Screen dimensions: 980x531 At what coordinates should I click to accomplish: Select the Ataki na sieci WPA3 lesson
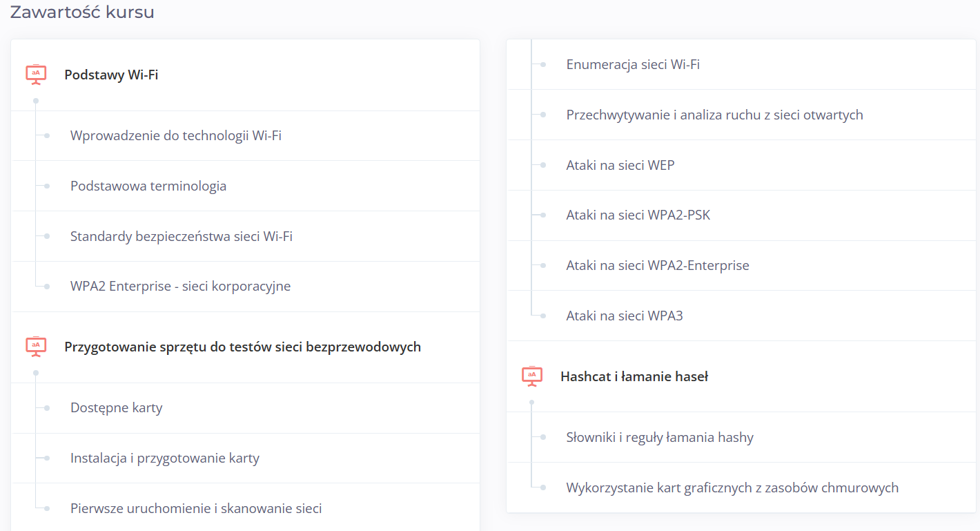pyautogui.click(x=624, y=316)
